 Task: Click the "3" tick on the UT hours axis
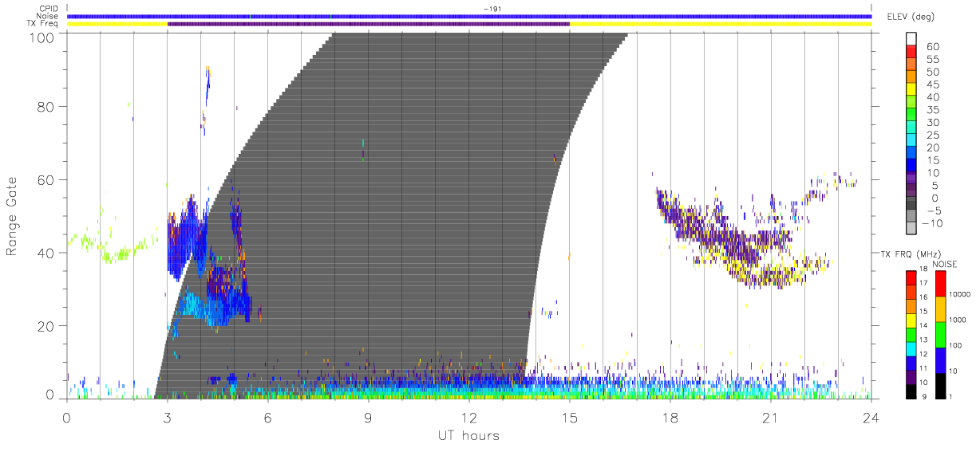(168, 419)
